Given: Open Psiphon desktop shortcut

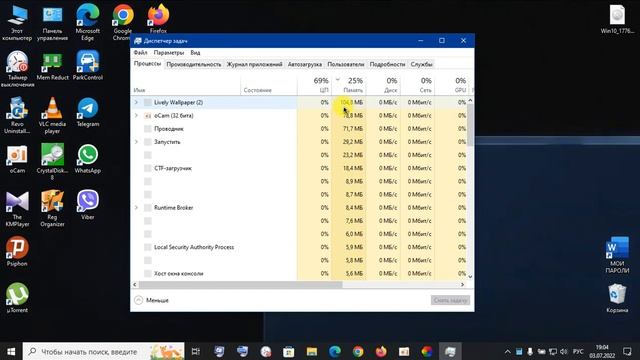Looking at the screenshot, I should (x=17, y=252).
